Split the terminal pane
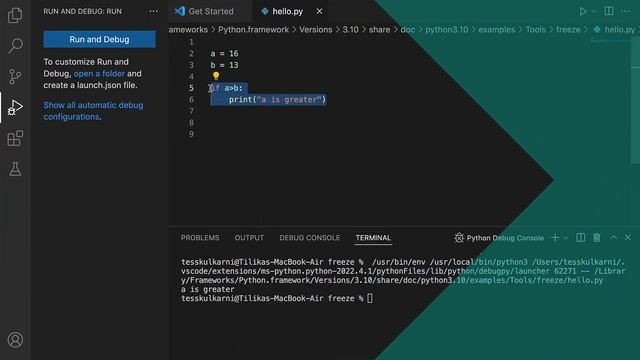Viewport: 640px width, 360px height. [580, 238]
